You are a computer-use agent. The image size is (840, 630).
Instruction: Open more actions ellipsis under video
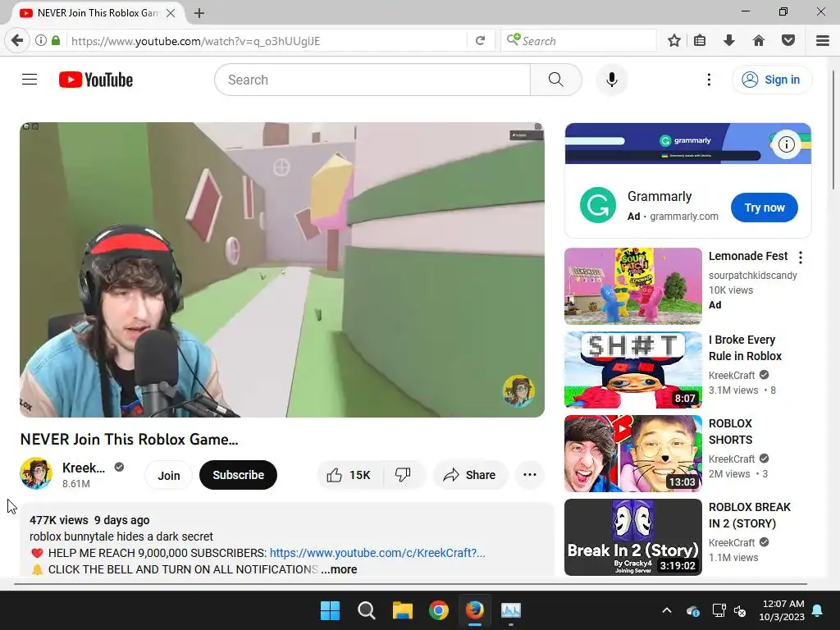tap(530, 475)
